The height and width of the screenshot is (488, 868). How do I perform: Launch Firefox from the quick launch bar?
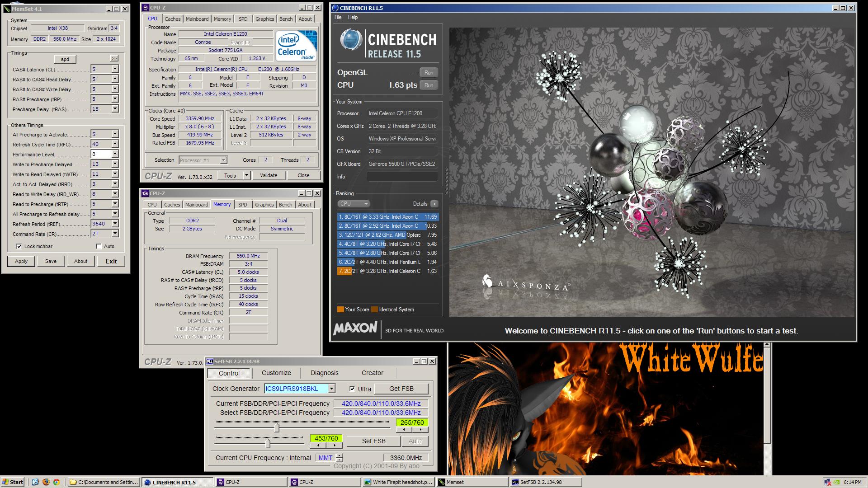(x=46, y=482)
